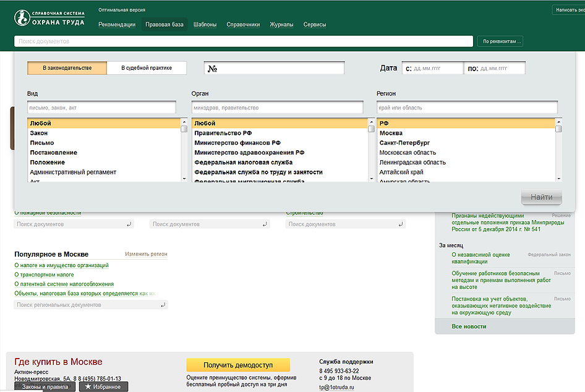Click the document number № field
Screen dimensions: 585x392
(x=274, y=68)
